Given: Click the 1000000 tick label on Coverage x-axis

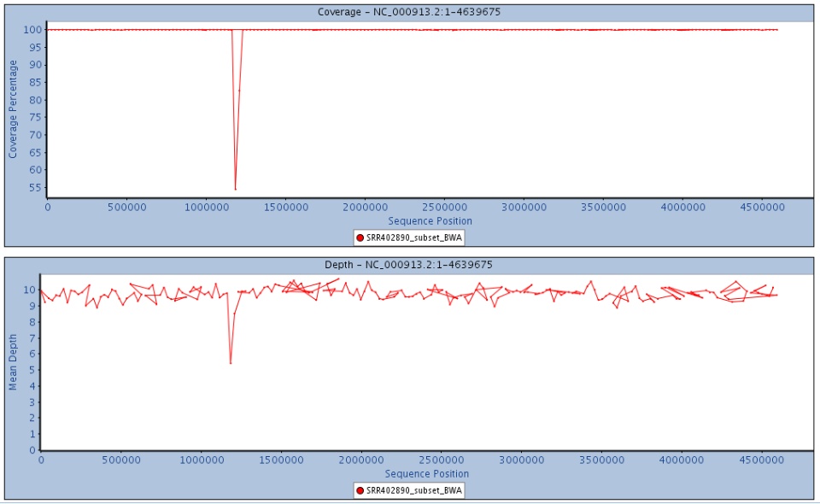Looking at the screenshot, I should coord(207,207).
